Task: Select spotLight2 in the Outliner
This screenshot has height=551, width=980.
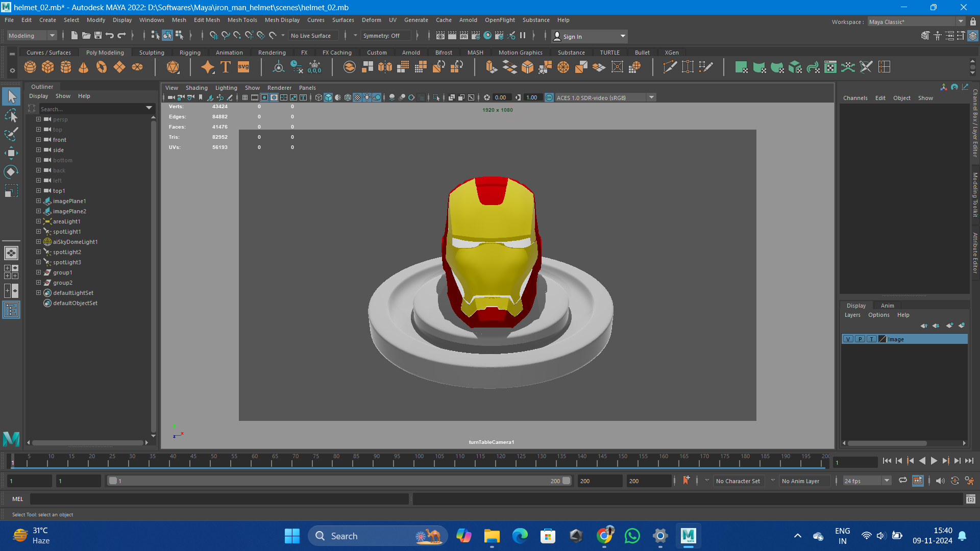Action: pos(67,252)
